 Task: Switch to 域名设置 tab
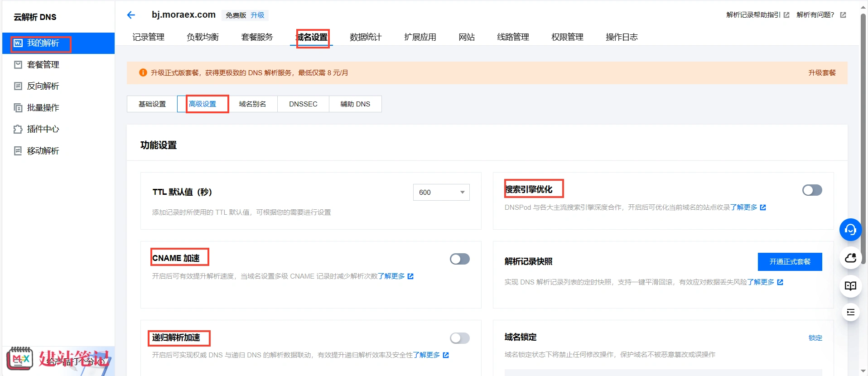click(312, 37)
